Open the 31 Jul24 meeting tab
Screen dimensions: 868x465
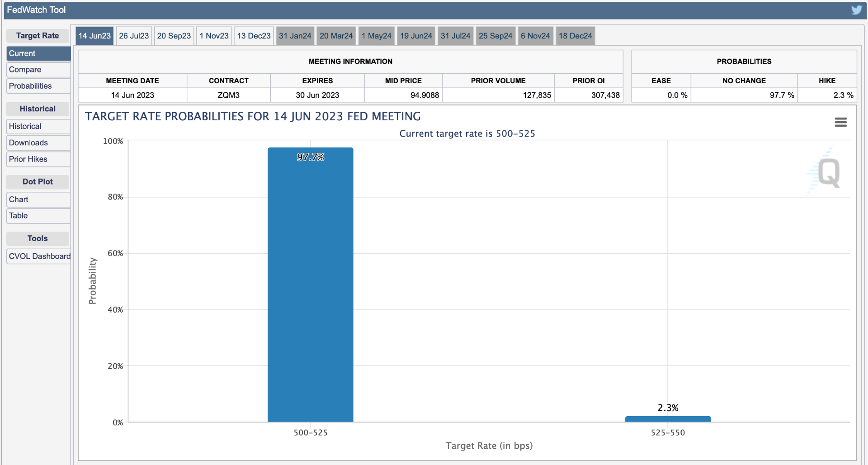[456, 36]
